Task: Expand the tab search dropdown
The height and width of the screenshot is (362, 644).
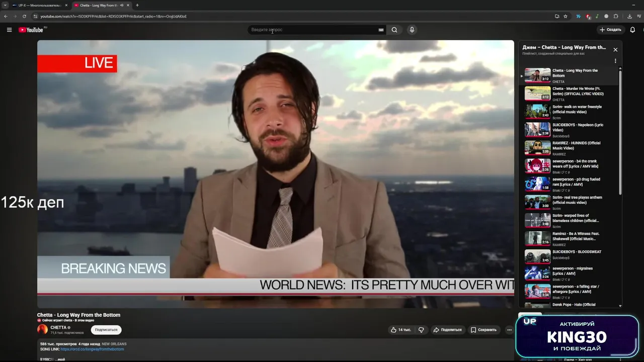Action: pyautogui.click(x=5, y=5)
